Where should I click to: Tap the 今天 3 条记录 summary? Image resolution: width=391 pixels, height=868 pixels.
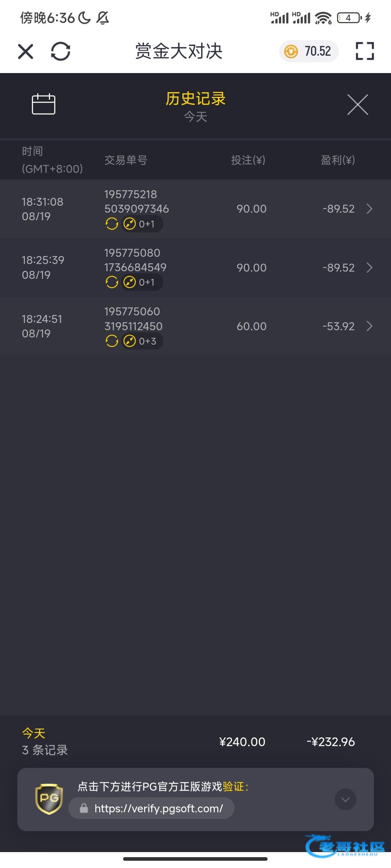[x=45, y=742]
